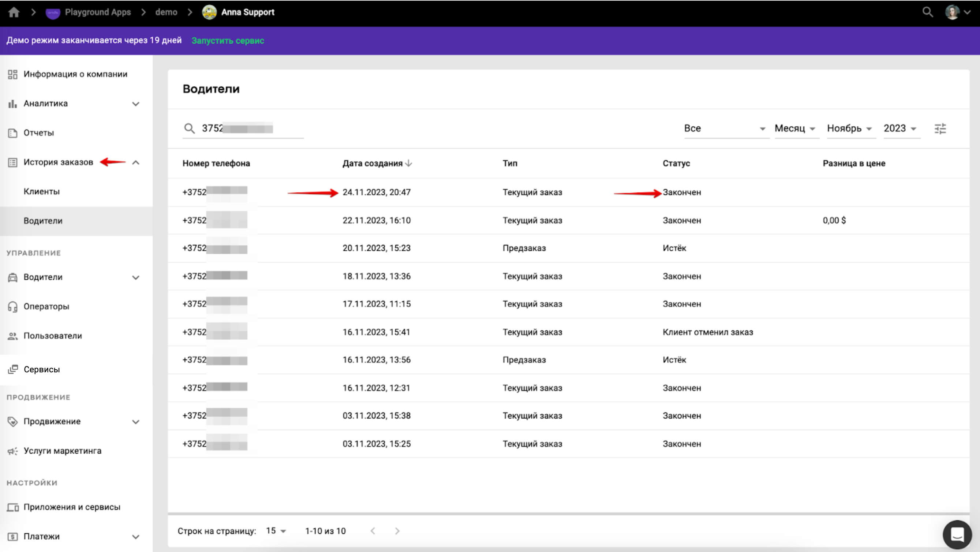Open the Все status dropdown

[x=725, y=128]
